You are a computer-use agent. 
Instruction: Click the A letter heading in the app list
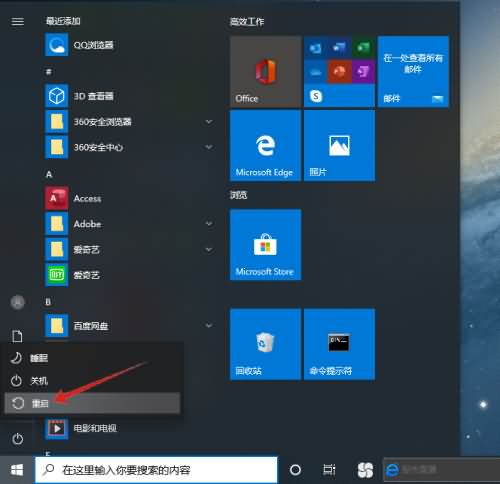pyautogui.click(x=49, y=174)
